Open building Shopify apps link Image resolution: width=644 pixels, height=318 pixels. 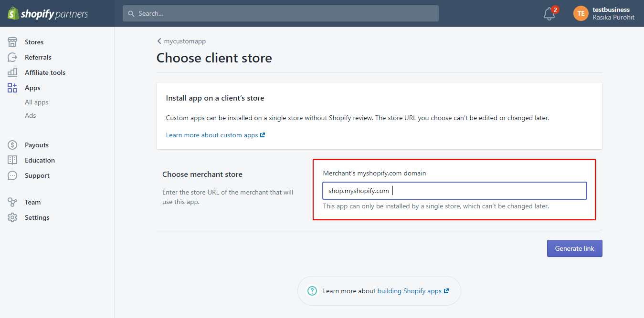(410, 291)
